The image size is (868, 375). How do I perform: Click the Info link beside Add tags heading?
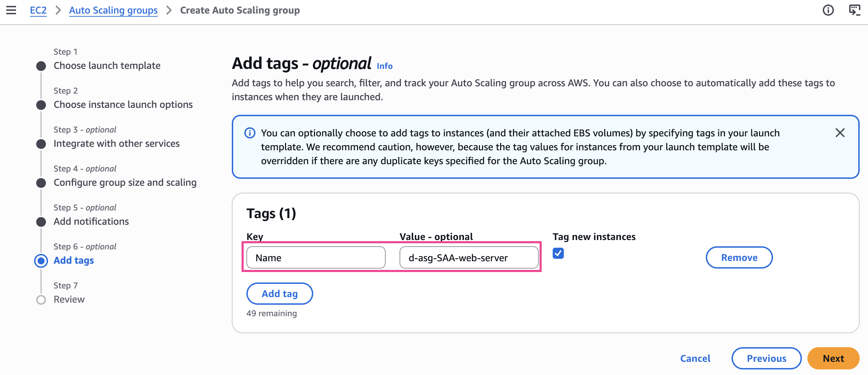(384, 66)
